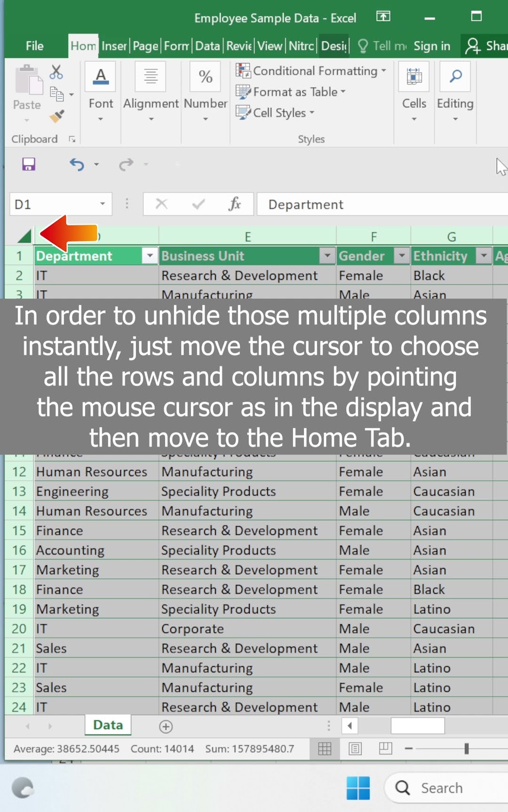Click the Save floppy disk icon
Image resolution: width=508 pixels, height=812 pixels.
[x=29, y=164]
